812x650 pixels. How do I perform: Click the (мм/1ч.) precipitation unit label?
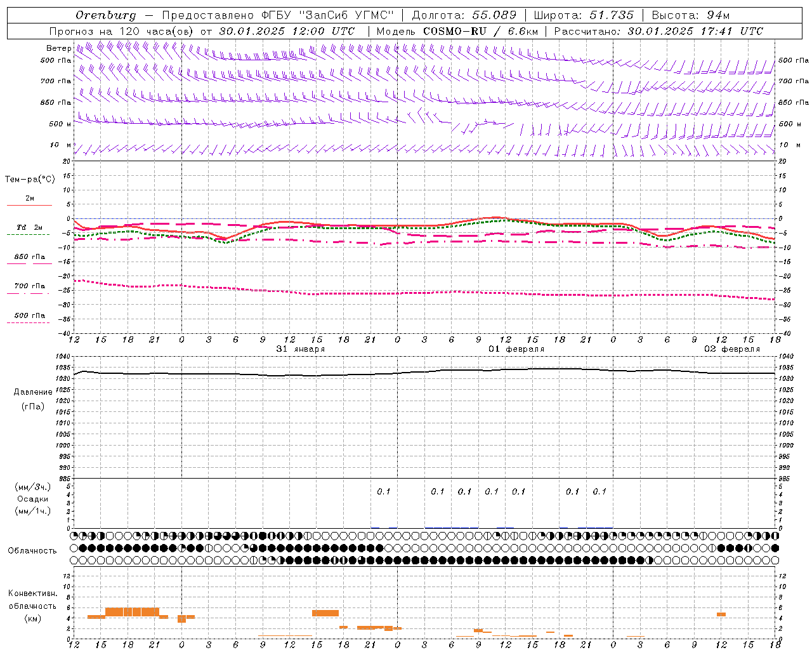coord(33,511)
